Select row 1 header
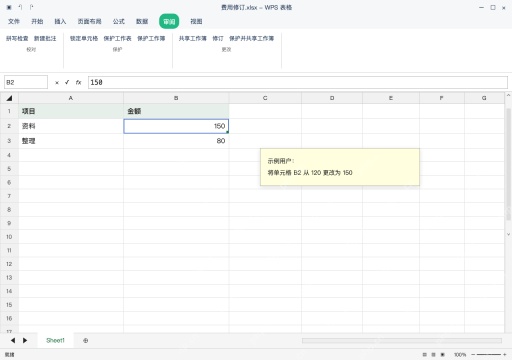 [x=9, y=111]
